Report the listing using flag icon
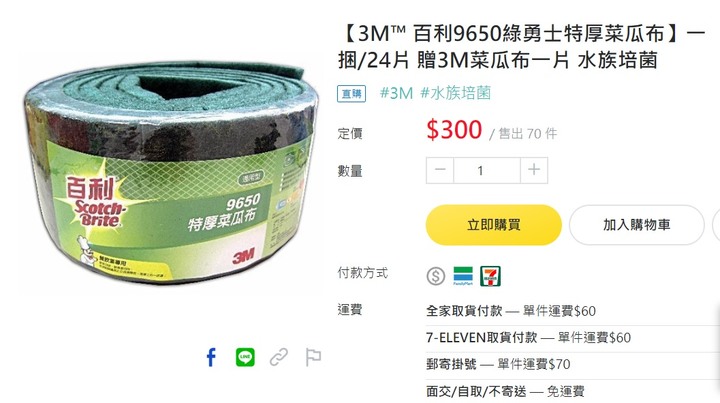720x403 pixels. coord(313,357)
